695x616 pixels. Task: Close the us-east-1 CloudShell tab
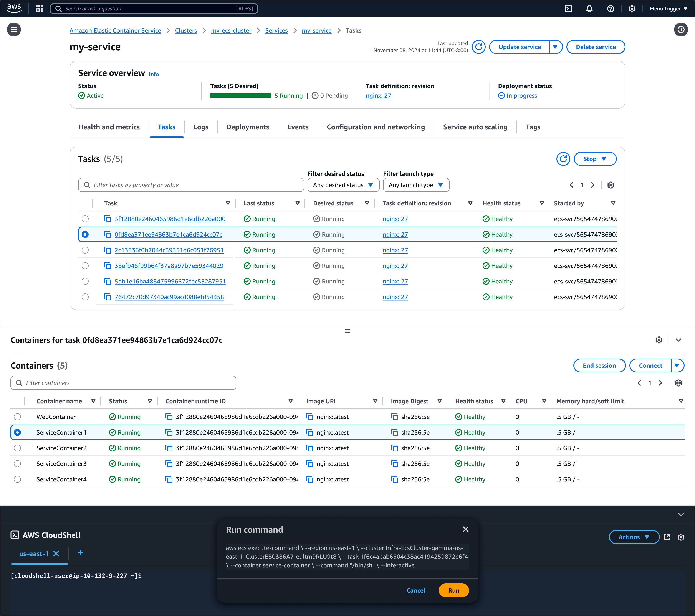[x=56, y=553]
